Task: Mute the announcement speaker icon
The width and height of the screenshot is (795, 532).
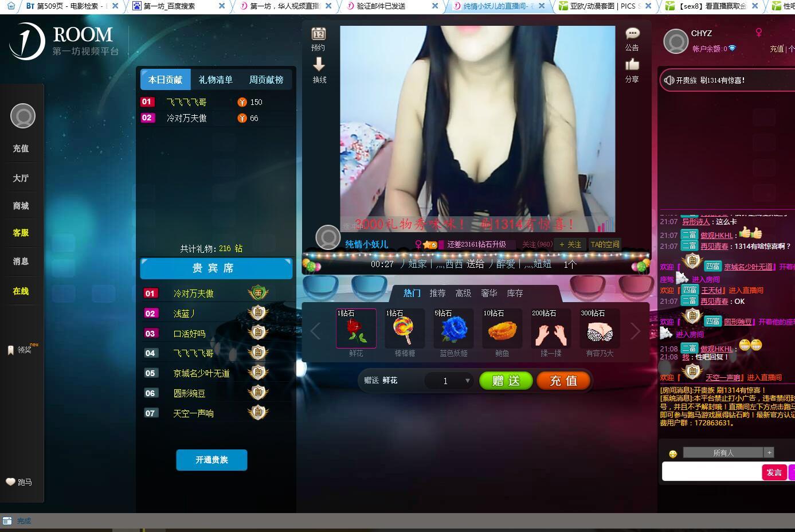Action: pos(668,80)
